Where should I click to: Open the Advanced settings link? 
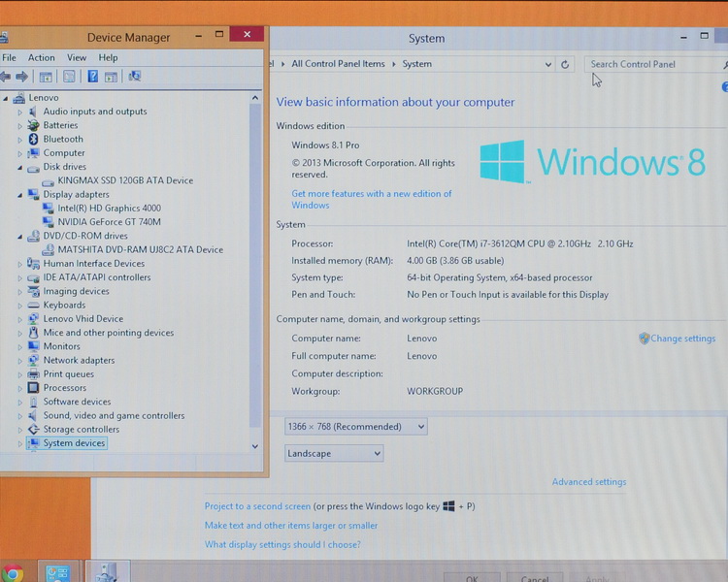[x=589, y=482]
